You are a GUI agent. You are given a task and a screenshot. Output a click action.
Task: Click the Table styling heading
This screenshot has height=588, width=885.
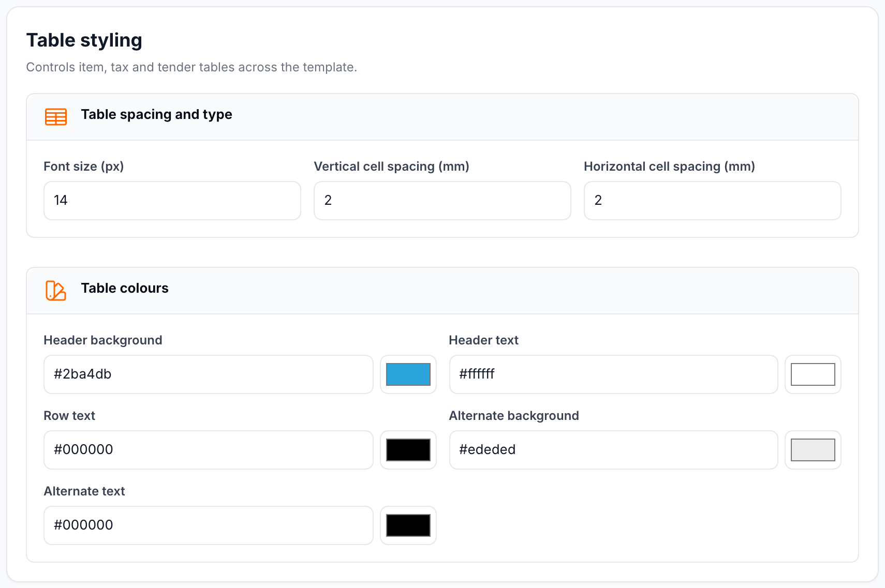coord(84,40)
